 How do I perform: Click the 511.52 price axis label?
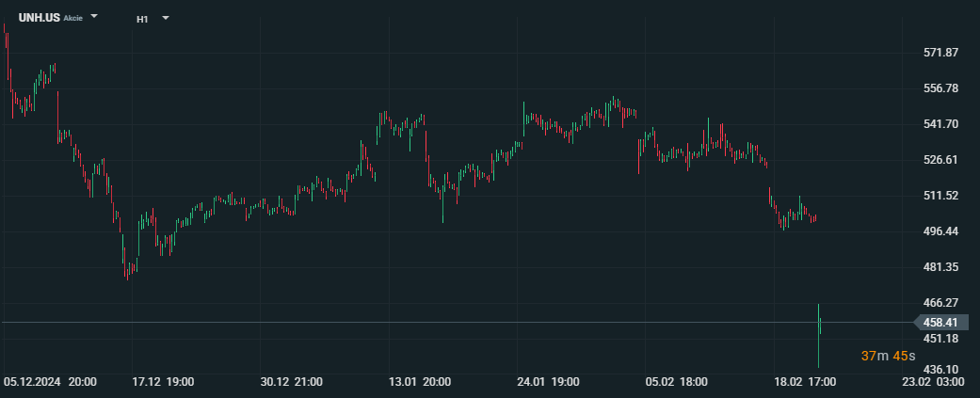coord(940,196)
